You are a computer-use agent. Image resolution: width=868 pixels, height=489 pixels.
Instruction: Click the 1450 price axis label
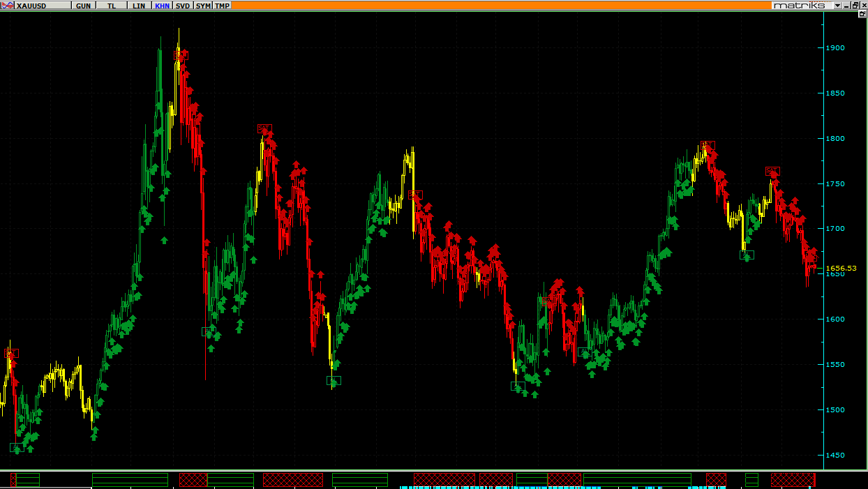[835, 455]
